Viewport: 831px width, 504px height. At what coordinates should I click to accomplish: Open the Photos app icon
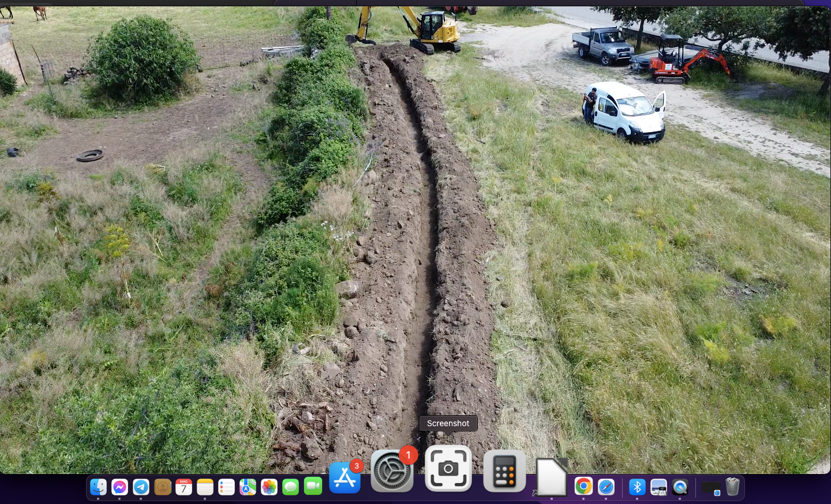click(x=269, y=487)
